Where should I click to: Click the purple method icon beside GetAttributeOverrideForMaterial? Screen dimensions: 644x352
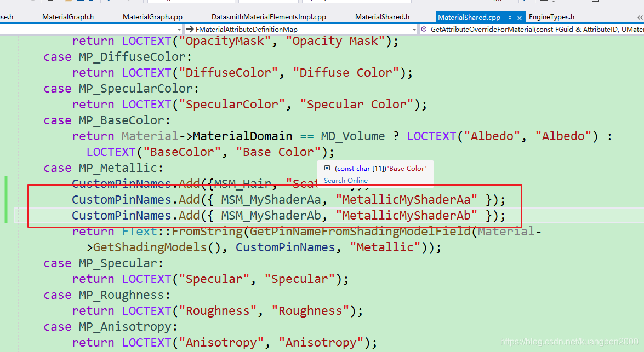tap(423, 29)
